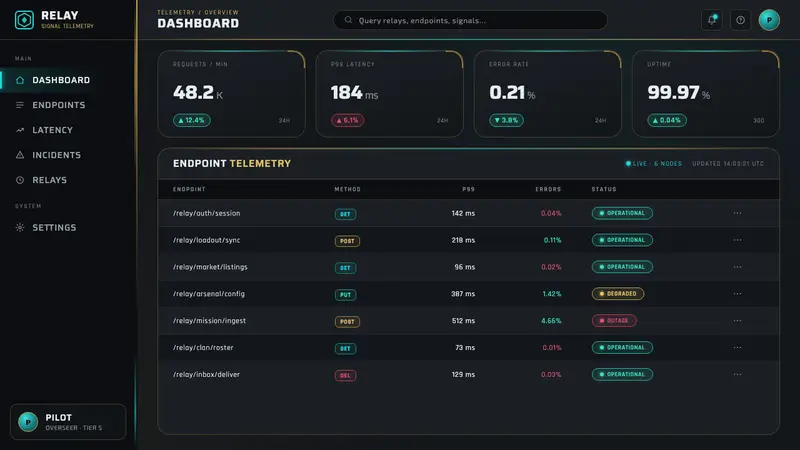The image size is (800, 450).
Task: Sort by Endpoint column header
Action: tap(189, 189)
